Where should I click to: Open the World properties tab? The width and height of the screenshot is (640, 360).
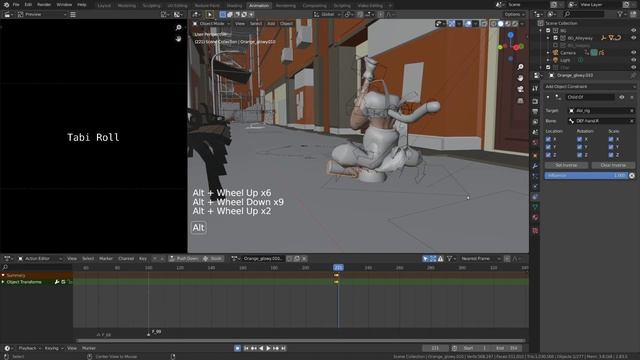pos(535,142)
